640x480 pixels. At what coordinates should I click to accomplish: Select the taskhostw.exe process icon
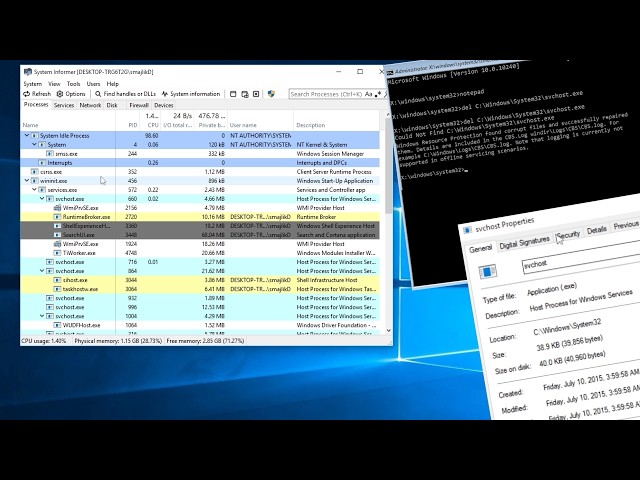58,289
